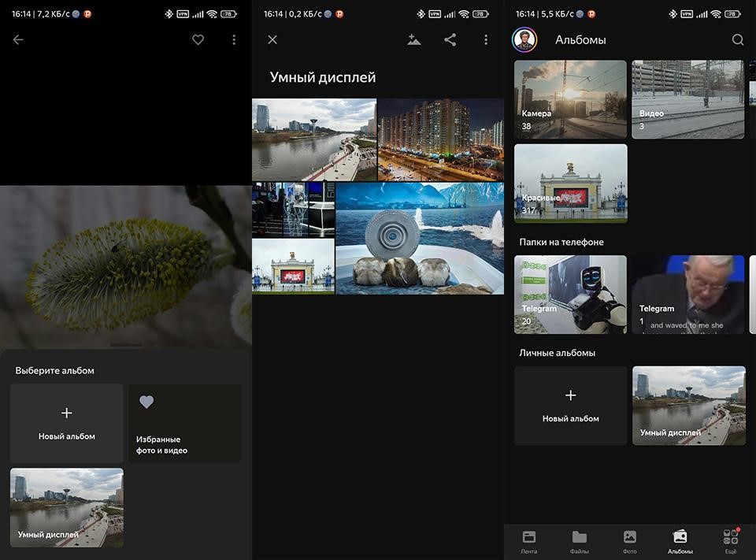The width and height of the screenshot is (756, 560).
Task: Toggle the heart favorite icon
Action: coord(198,40)
